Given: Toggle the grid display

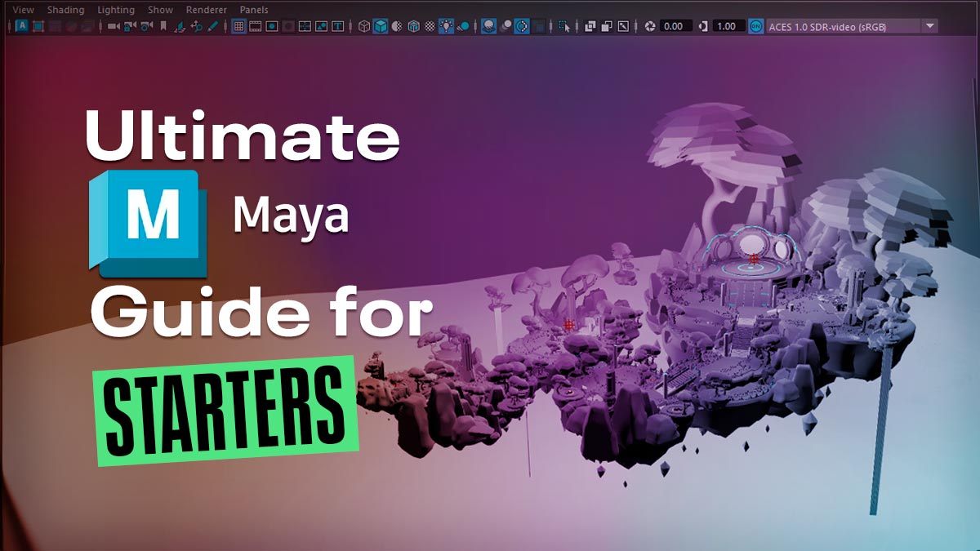Looking at the screenshot, I should (x=239, y=25).
